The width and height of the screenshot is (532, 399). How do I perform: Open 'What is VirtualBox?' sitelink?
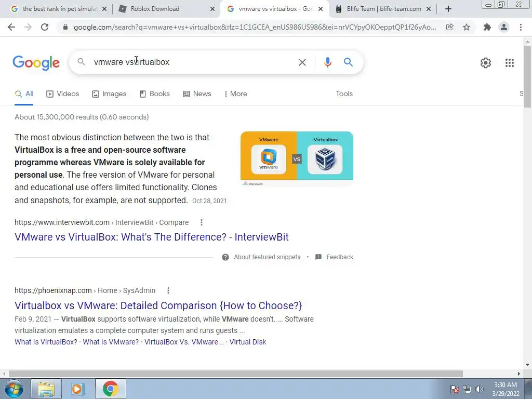coord(46,342)
